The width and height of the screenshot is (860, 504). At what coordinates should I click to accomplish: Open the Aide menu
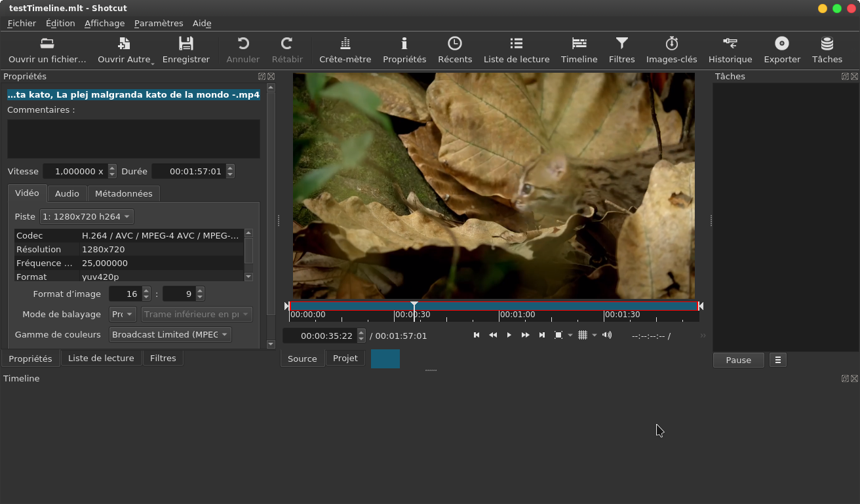[202, 23]
